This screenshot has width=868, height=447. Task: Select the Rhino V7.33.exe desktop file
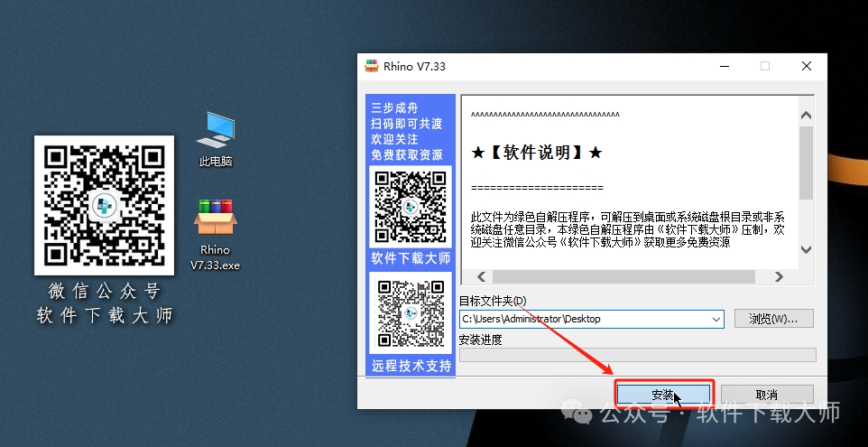[216, 234]
